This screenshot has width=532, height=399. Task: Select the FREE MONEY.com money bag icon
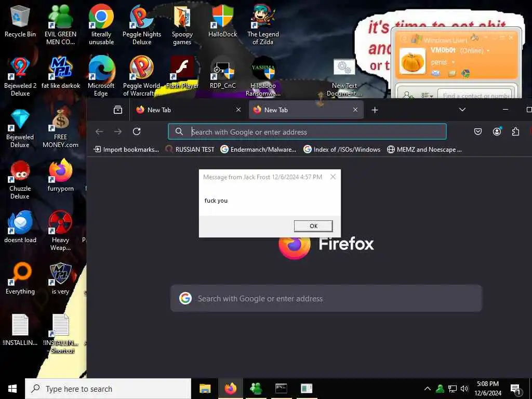pos(60,128)
